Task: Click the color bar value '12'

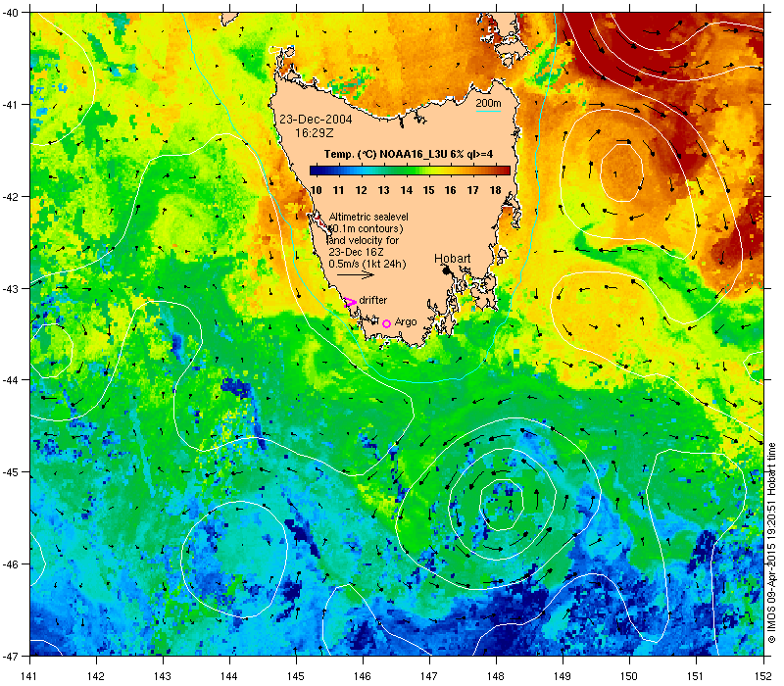Action: point(361,190)
